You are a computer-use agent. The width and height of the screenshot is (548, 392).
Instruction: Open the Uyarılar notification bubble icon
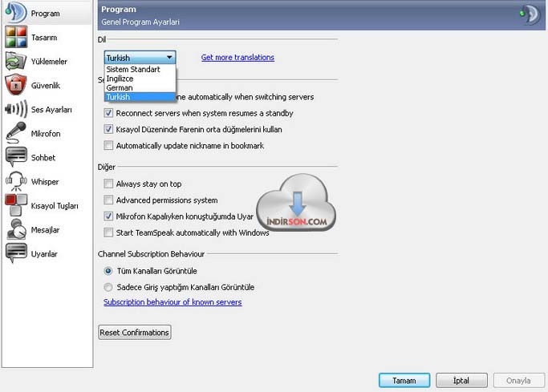16,253
